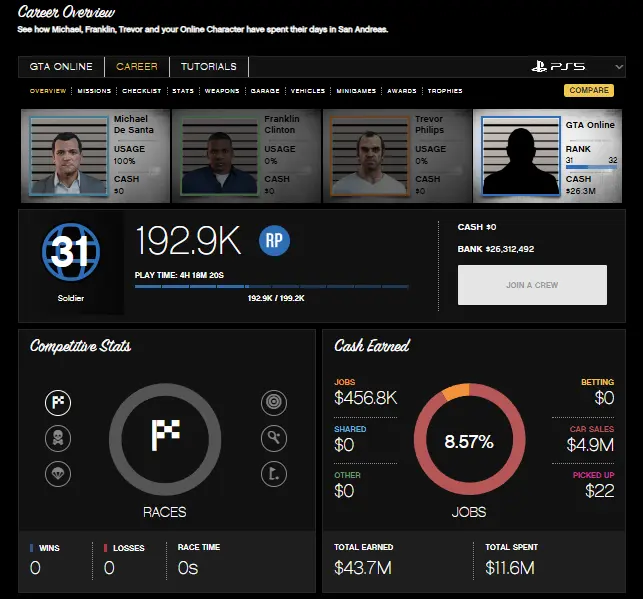Click the rank 31 globe emblem
Image resolution: width=643 pixels, height=599 pixels.
click(70, 252)
